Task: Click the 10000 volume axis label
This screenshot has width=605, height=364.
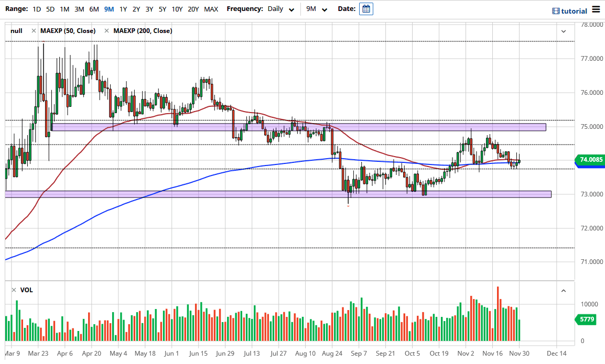Action: (x=589, y=304)
